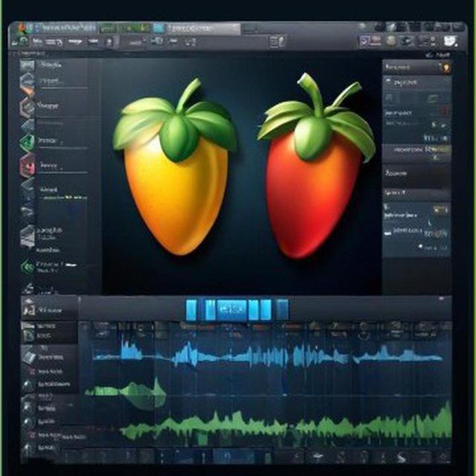
Task: Switch to the light gray title bar tab
Action: tap(204, 28)
